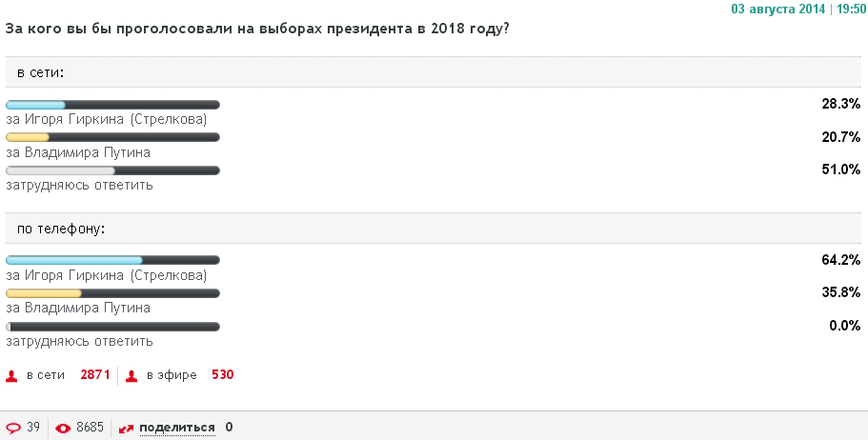Click the phone Гиркин (Стрелков) blue progress bar
Image resolution: width=868 pixels, height=440 pixels.
point(112,260)
